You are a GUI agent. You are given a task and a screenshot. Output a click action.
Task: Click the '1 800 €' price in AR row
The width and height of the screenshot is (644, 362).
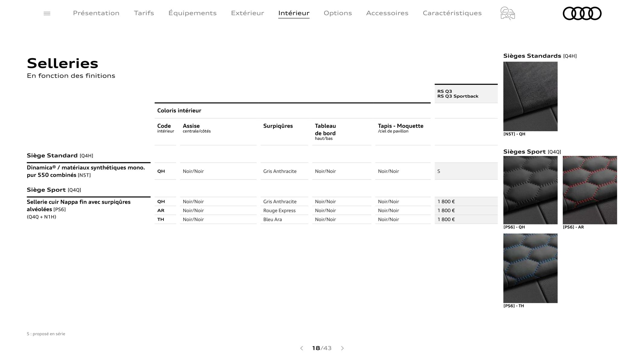click(446, 211)
